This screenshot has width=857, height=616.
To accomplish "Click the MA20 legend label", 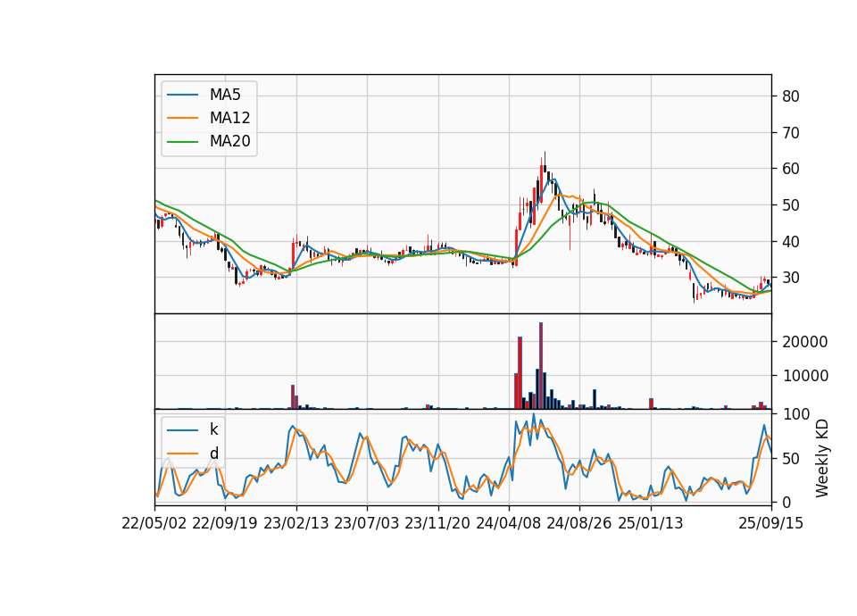I will pyautogui.click(x=229, y=141).
